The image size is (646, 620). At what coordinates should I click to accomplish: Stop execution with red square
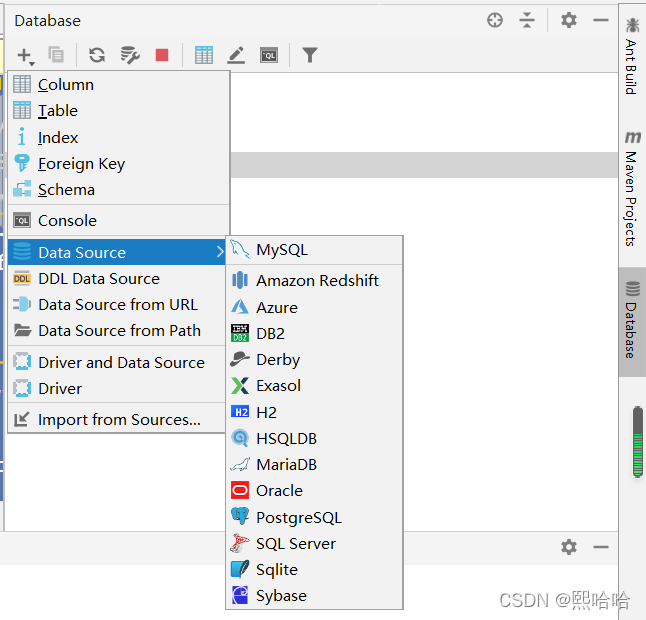coord(162,55)
